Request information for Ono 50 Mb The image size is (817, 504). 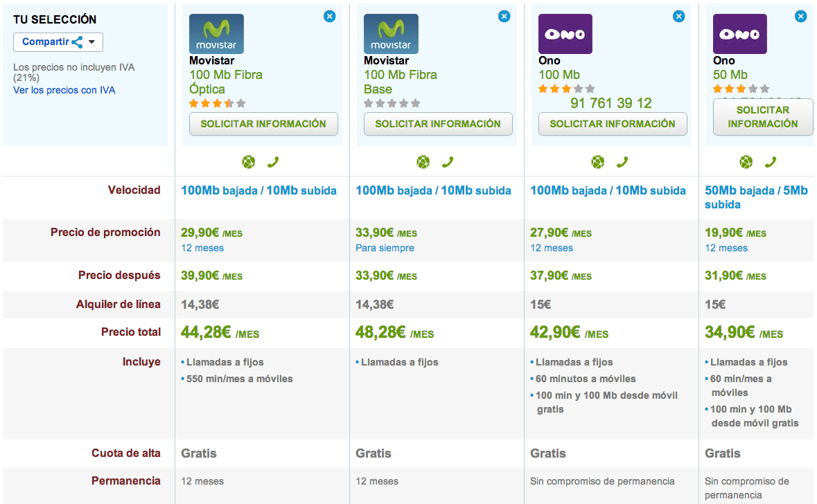tap(763, 116)
